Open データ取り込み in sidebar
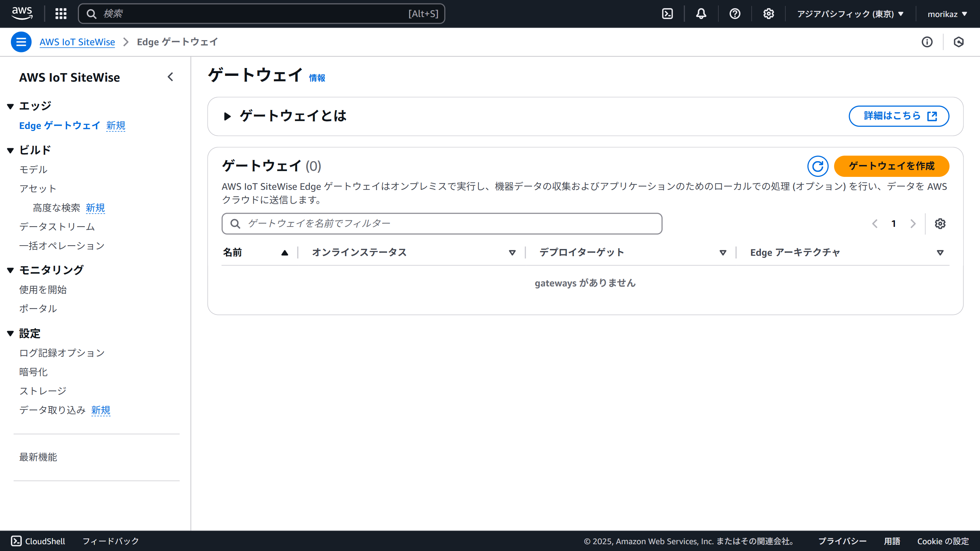The height and width of the screenshot is (551, 980). 52,410
